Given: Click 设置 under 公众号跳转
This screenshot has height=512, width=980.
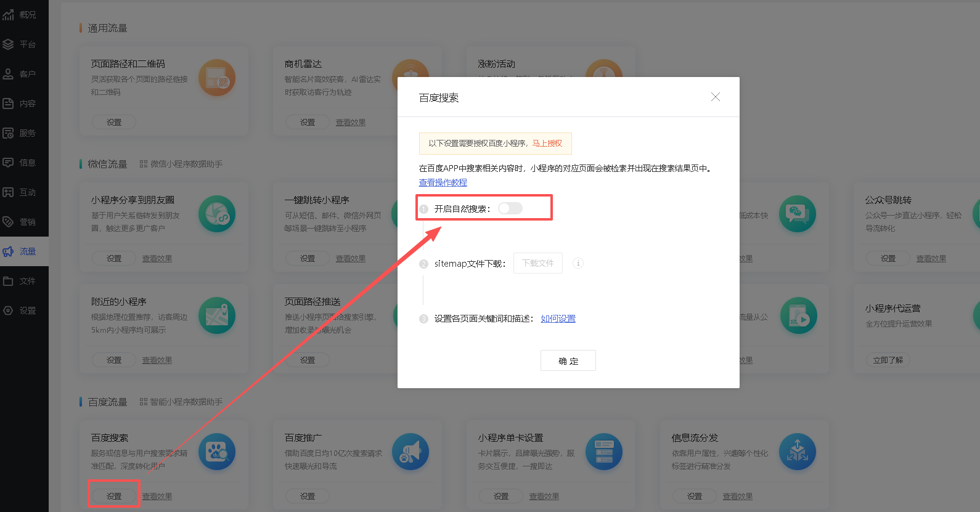Looking at the screenshot, I should coord(888,258).
